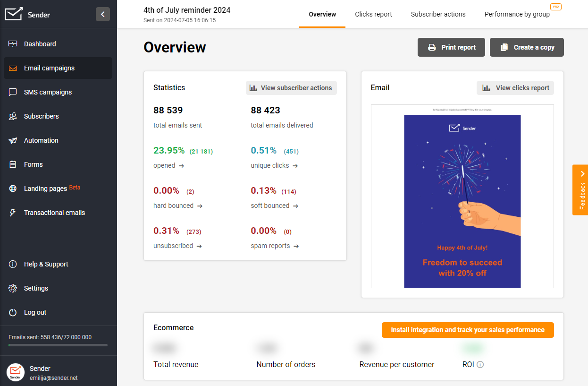Click the 4th of July email preview
The width and height of the screenshot is (588, 386).
pyautogui.click(x=462, y=200)
